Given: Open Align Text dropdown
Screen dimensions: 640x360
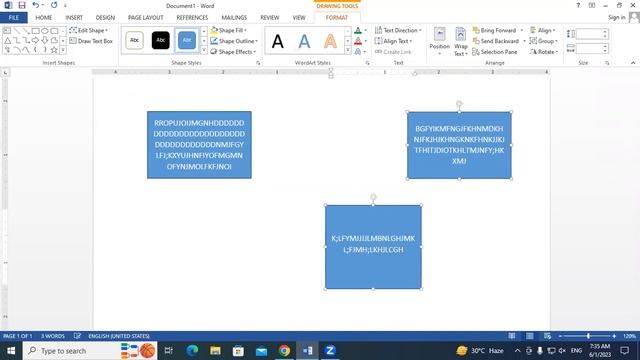Looking at the screenshot, I should pos(393,41).
